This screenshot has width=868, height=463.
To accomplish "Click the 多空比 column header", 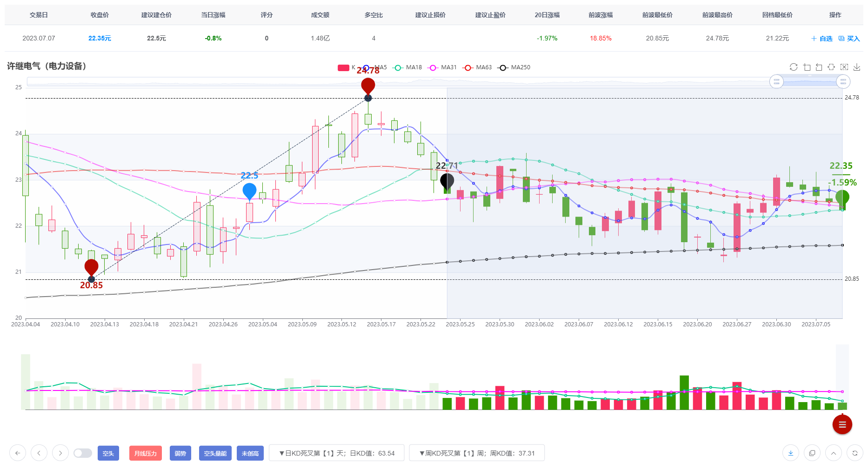I will coord(374,15).
